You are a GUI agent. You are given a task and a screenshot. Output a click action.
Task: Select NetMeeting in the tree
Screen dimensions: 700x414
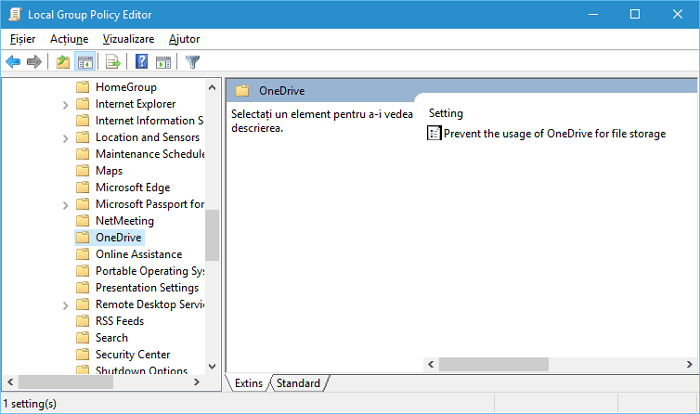[x=125, y=221]
